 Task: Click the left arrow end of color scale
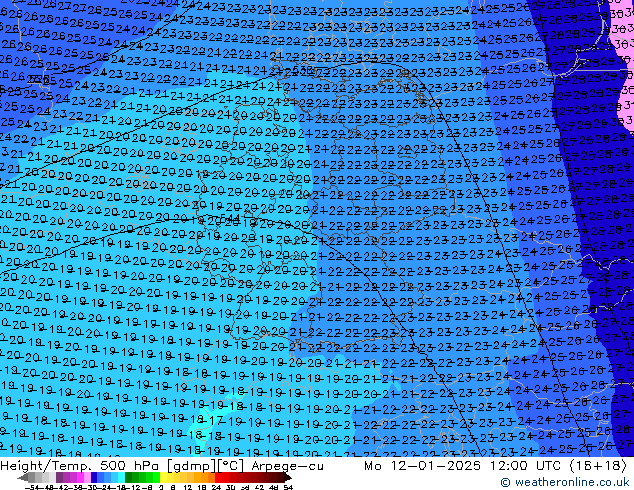[22, 478]
